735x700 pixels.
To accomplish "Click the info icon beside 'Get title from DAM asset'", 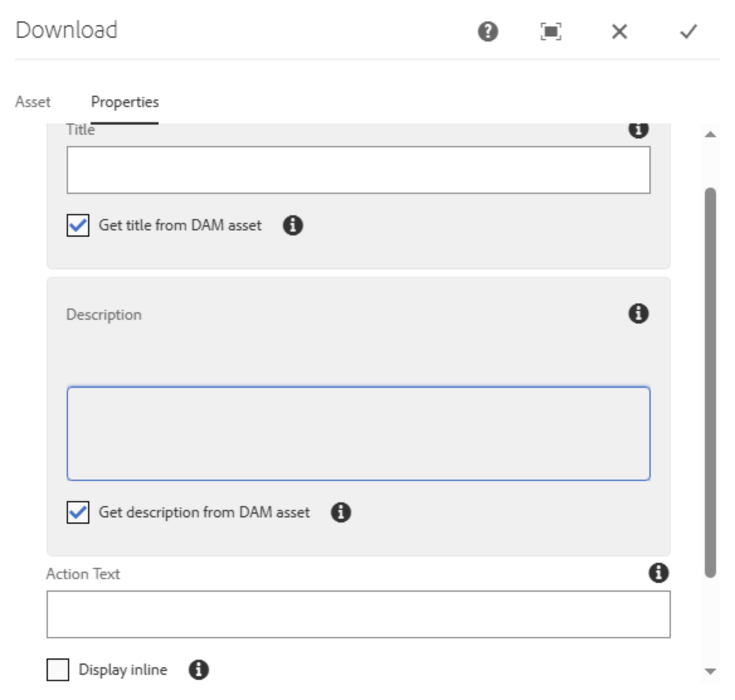I will [293, 225].
